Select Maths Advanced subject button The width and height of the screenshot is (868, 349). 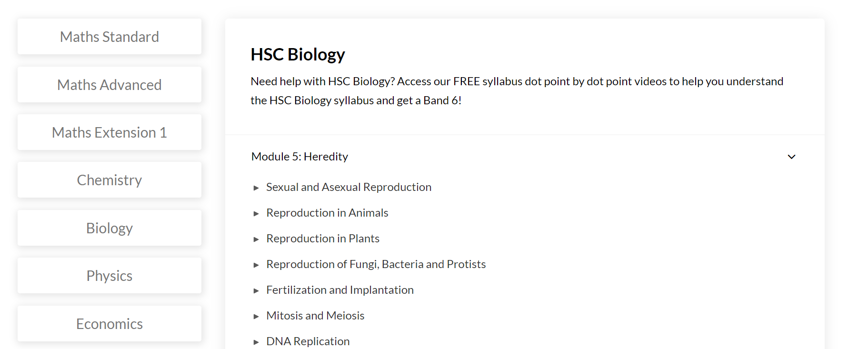click(x=110, y=85)
